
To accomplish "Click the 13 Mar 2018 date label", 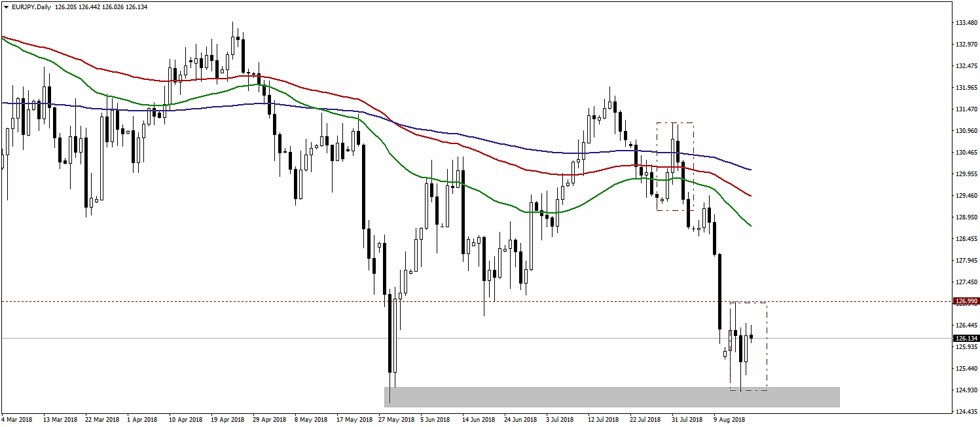I will 60,419.
